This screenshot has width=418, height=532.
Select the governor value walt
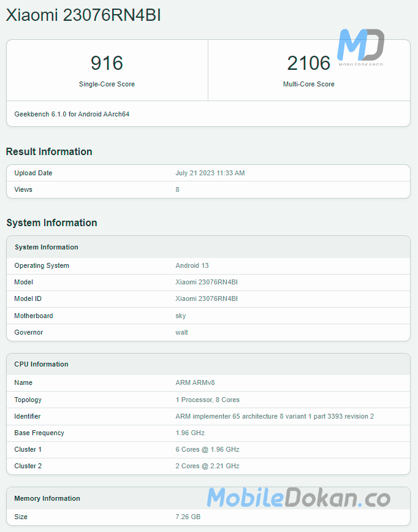[x=181, y=332]
